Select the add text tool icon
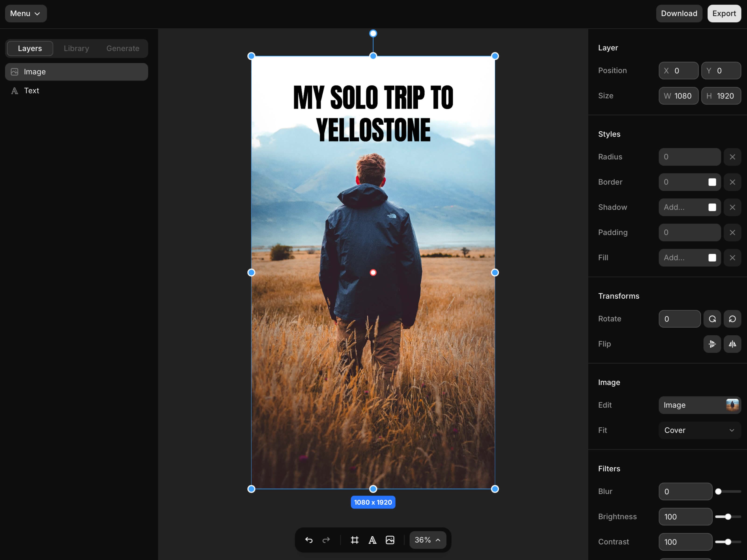Screen dimensions: 747x560 click(372, 540)
